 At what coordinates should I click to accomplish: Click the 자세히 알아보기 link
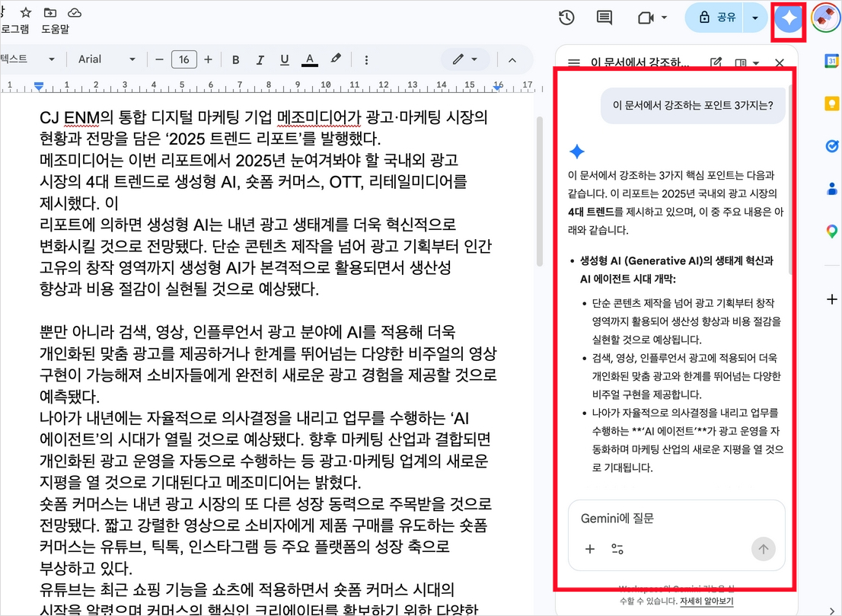(x=706, y=601)
